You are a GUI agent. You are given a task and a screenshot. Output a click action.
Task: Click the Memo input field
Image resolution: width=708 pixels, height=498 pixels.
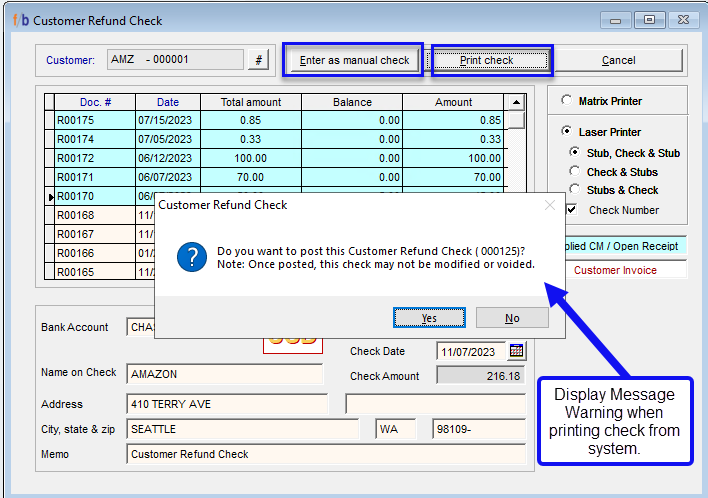[326, 454]
